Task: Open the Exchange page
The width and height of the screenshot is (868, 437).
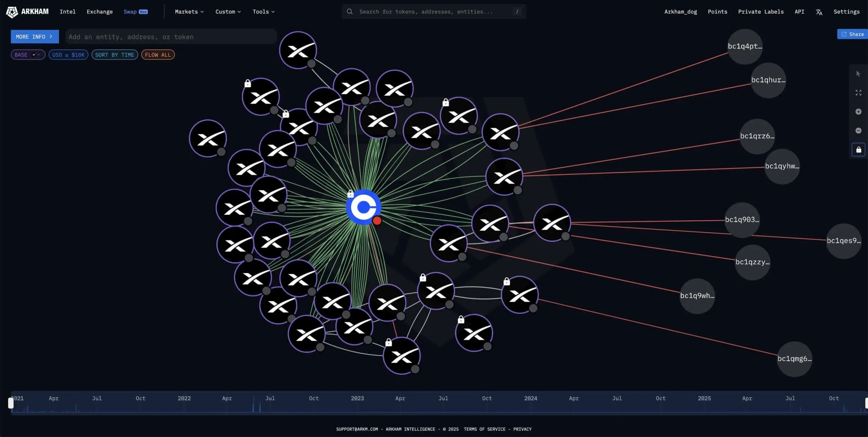Action: [99, 12]
